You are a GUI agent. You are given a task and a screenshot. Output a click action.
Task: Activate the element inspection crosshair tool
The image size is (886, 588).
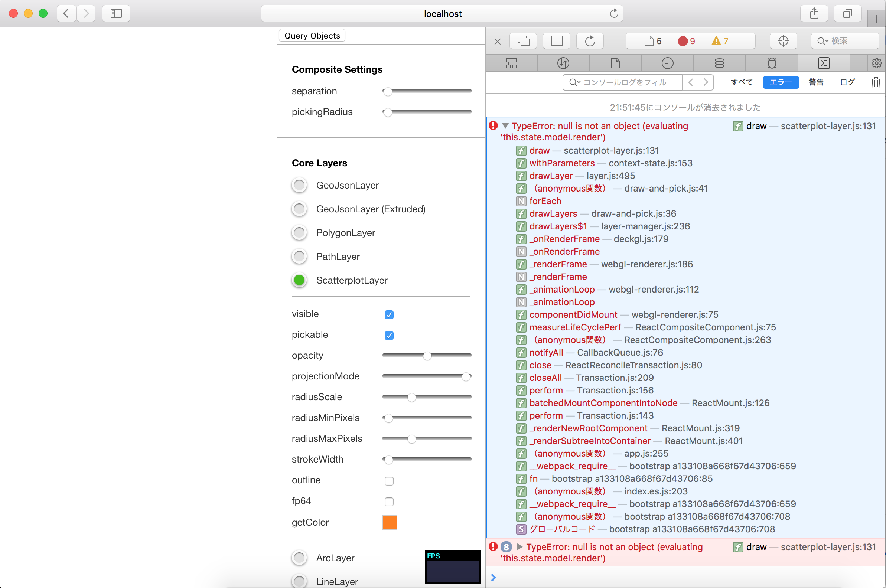pos(783,41)
